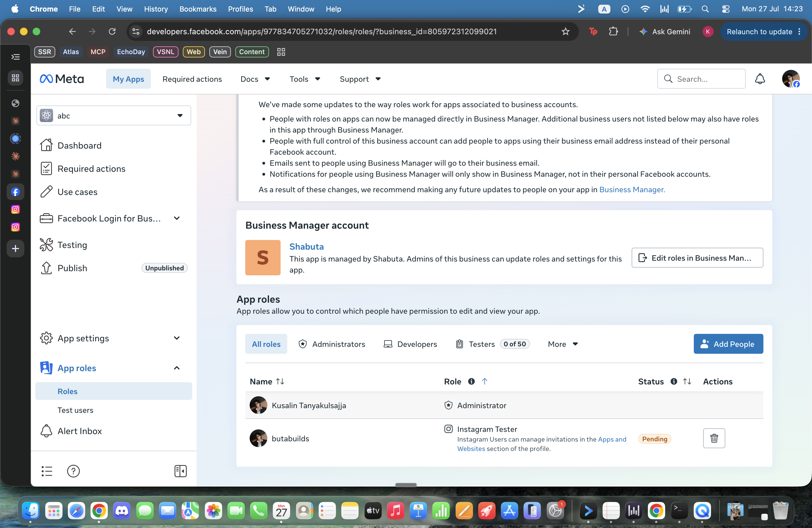
Task: Click the Search input field
Action: coord(701,79)
